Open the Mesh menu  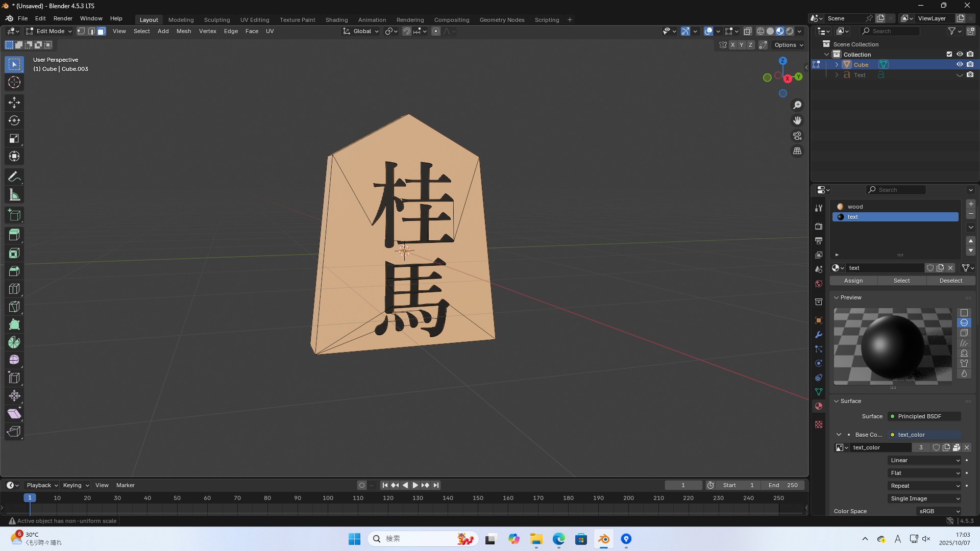point(184,31)
